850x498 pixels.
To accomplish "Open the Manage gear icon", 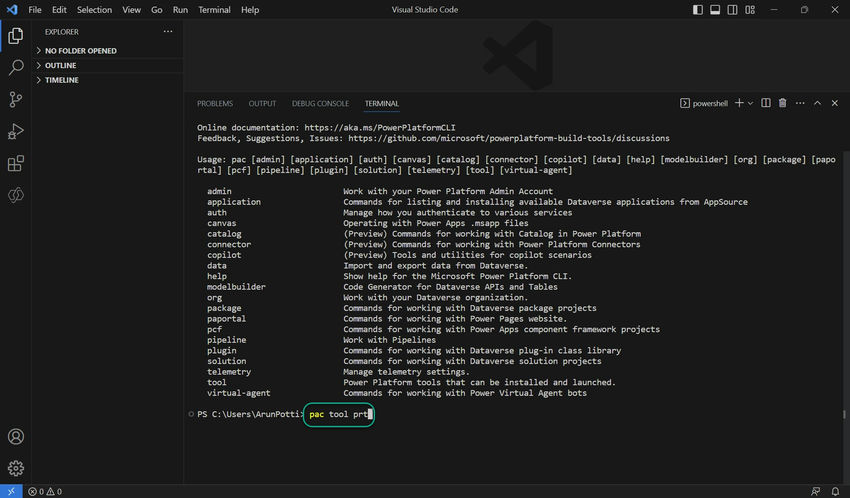I will (16, 468).
